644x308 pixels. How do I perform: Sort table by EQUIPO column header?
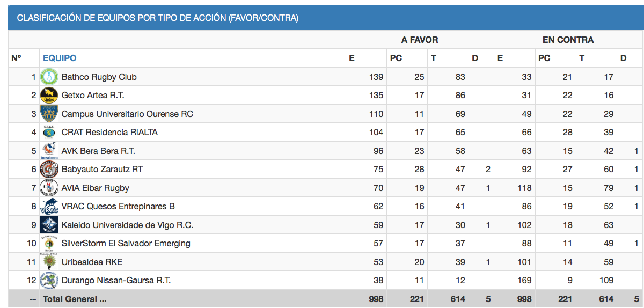(60, 58)
